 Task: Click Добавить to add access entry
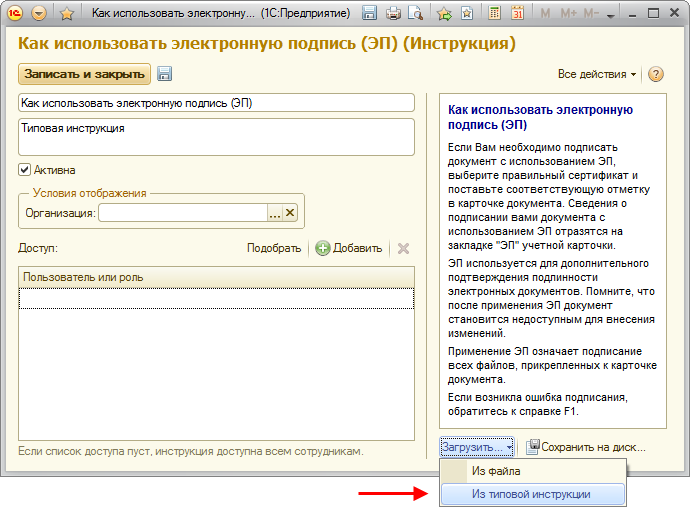349,249
